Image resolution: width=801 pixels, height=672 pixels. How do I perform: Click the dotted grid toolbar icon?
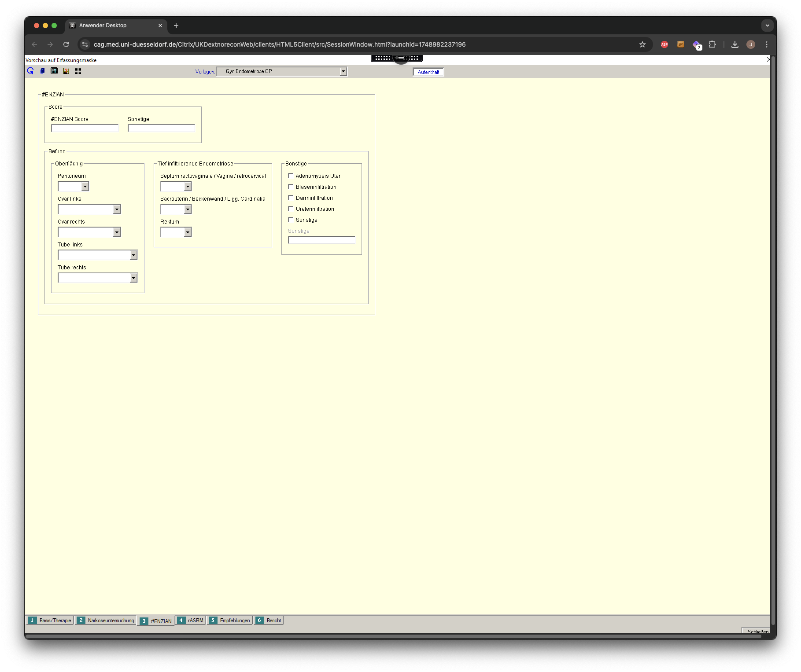(78, 71)
